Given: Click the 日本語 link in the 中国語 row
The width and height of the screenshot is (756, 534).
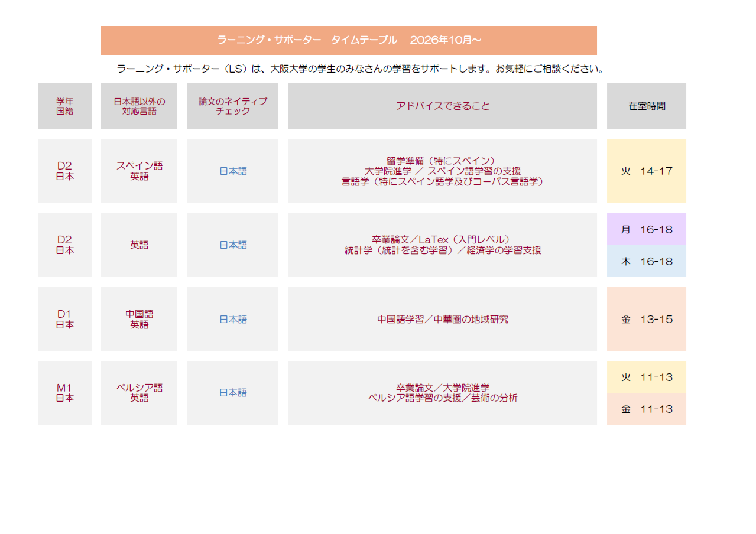Looking at the screenshot, I should point(233,320).
